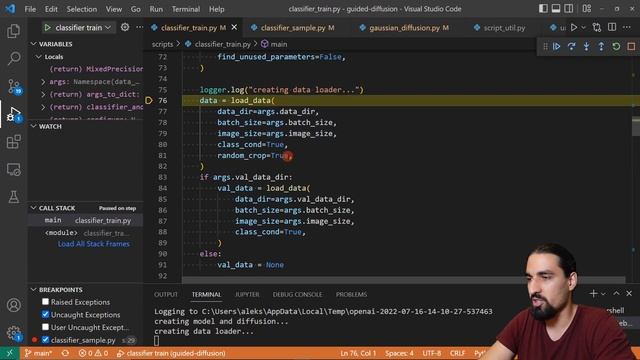Step into in debug toolbar
Screen dimensions: 640x360
(586, 47)
